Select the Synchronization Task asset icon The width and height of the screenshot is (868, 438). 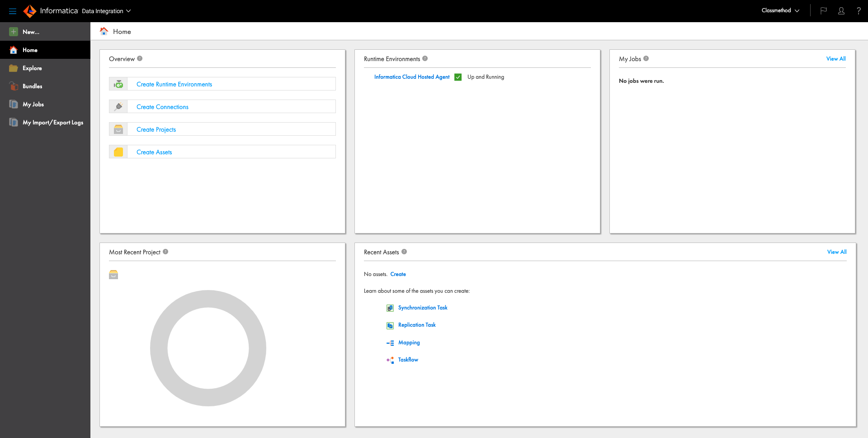390,308
